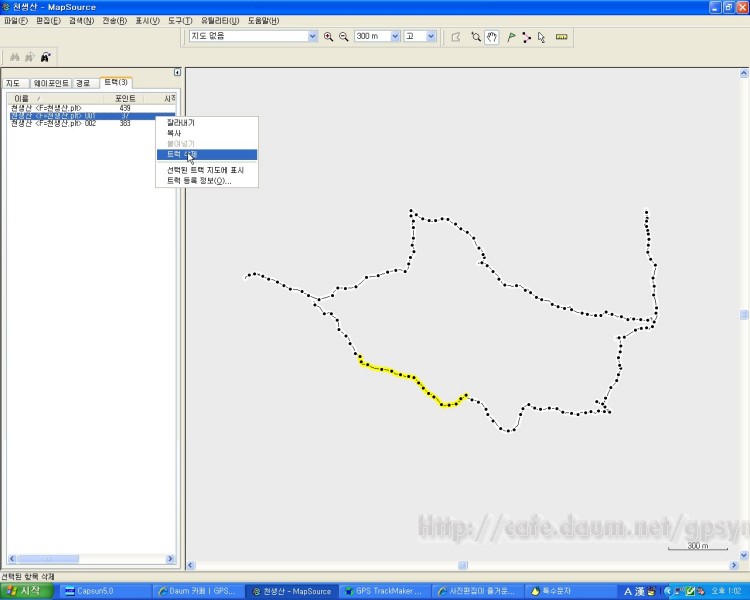The height and width of the screenshot is (600, 750).
Task: Open the 도구(T) menu
Action: 180,21
